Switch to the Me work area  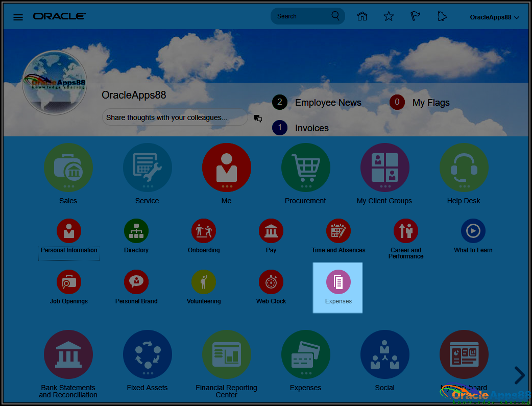pos(226,167)
